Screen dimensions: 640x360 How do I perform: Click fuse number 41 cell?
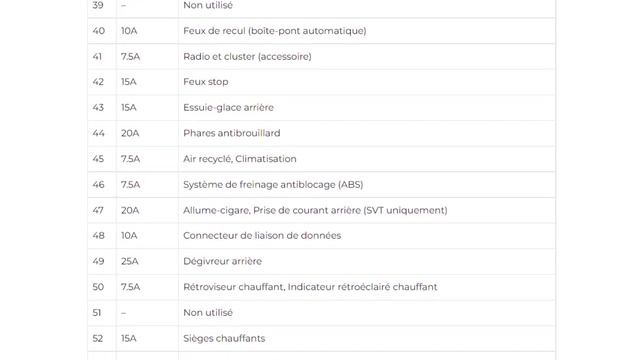(x=102, y=56)
